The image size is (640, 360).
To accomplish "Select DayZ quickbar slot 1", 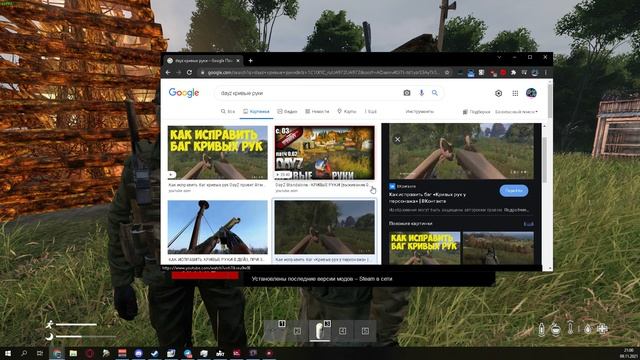I will click(275, 331).
